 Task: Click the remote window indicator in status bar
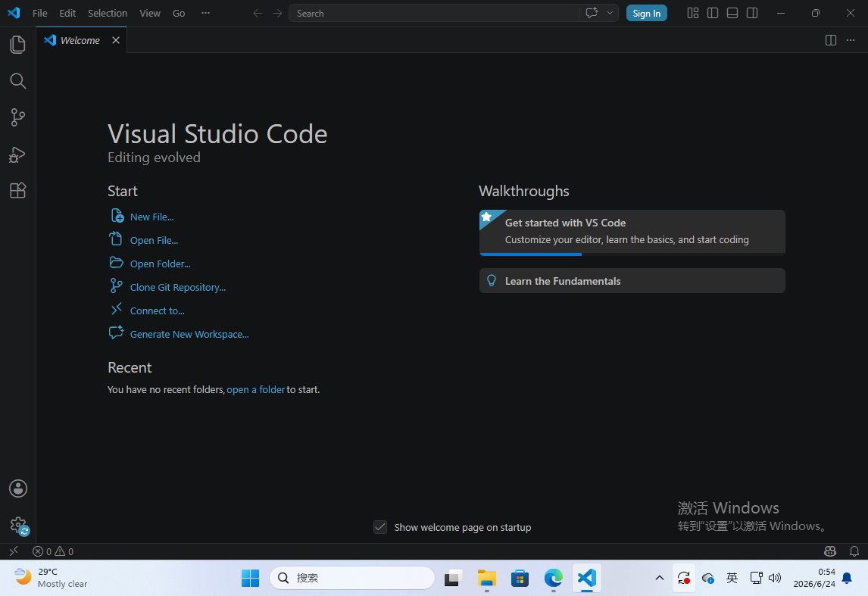[14, 551]
